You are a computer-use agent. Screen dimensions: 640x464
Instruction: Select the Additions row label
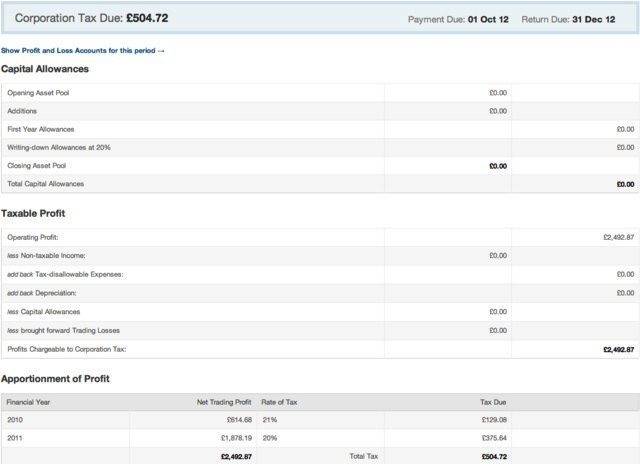pos(23,111)
